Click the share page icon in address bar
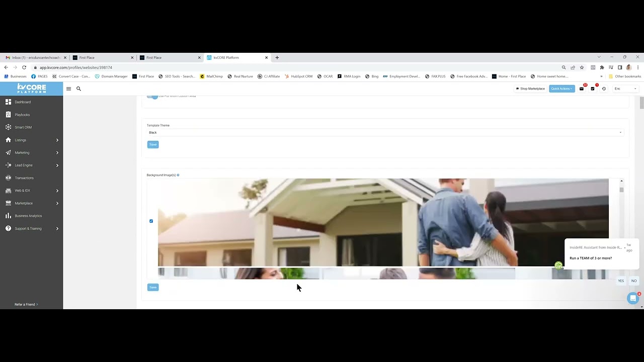644x362 pixels. pos(573,67)
